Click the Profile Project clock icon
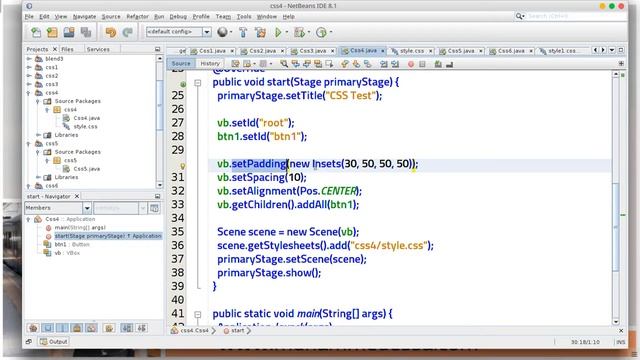The image size is (640, 360). 321,32
